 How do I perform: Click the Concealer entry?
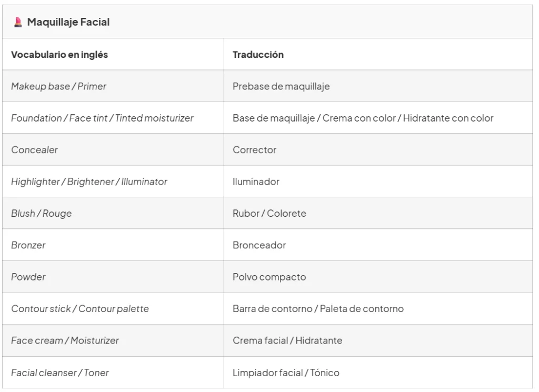(x=34, y=150)
